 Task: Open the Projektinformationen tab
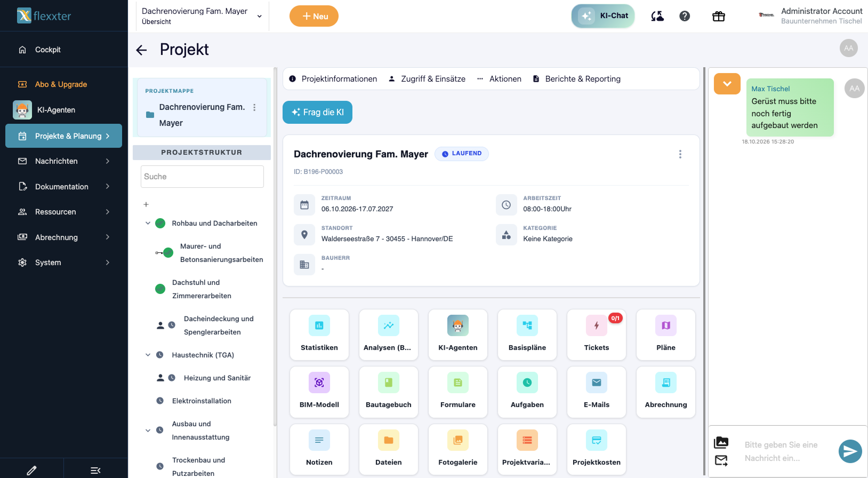point(333,79)
